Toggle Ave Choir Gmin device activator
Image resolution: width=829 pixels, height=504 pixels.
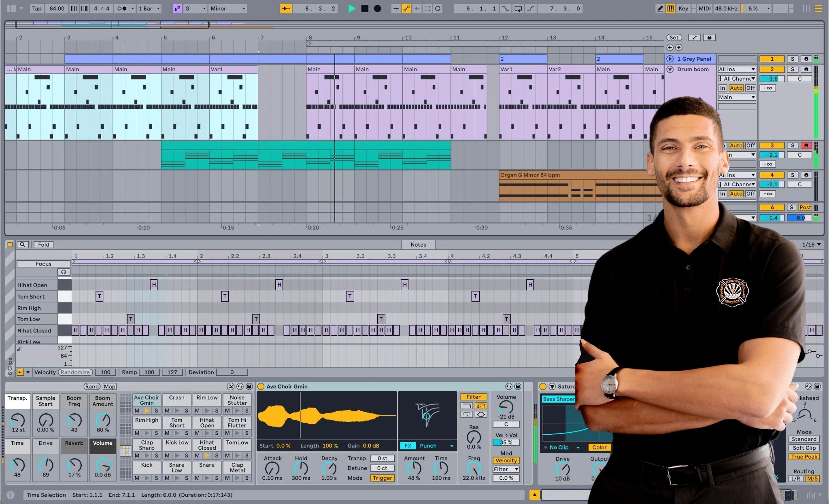261,387
